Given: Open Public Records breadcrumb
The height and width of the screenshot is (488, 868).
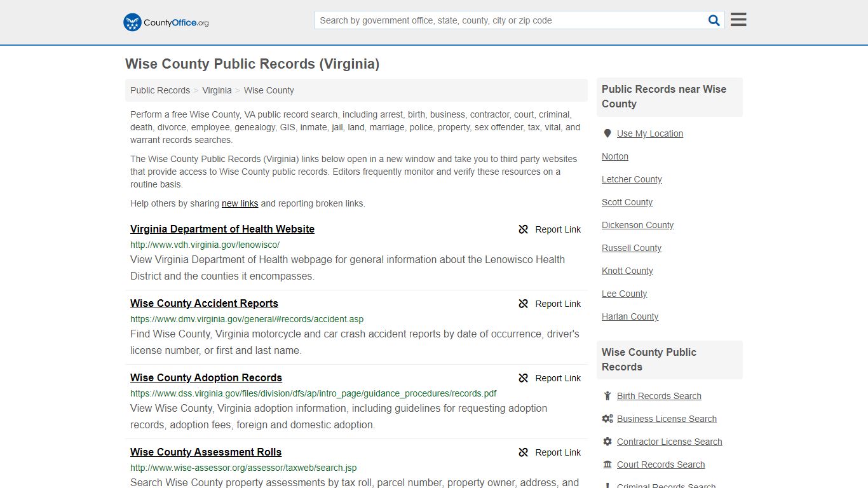Looking at the screenshot, I should coord(160,90).
